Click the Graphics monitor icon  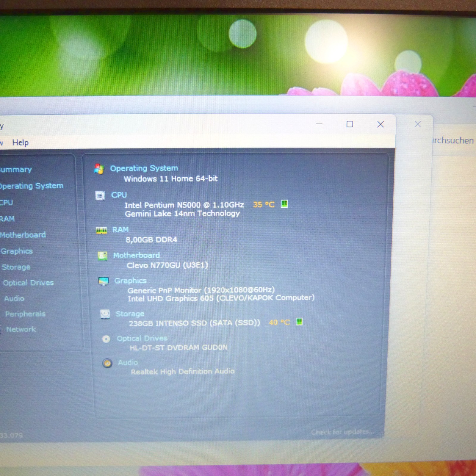[x=104, y=281]
